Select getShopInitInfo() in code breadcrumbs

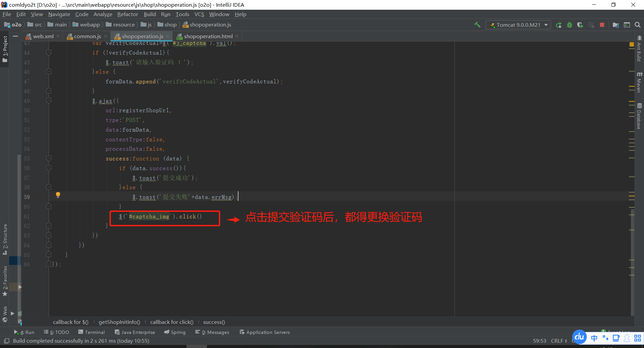coord(119,322)
